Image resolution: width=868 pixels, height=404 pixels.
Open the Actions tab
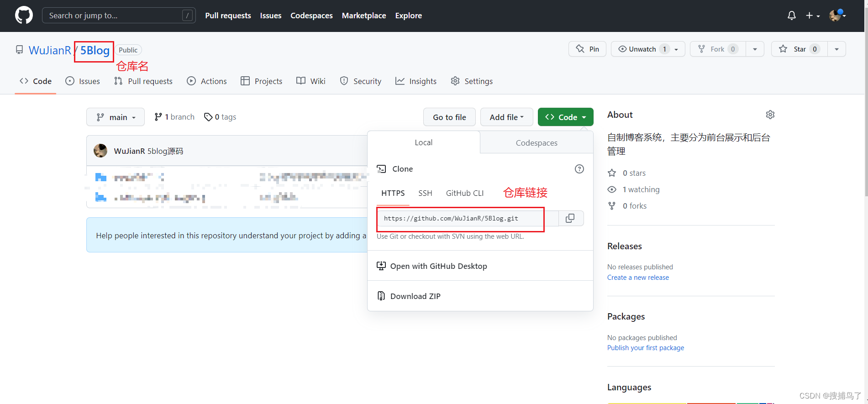click(x=207, y=81)
